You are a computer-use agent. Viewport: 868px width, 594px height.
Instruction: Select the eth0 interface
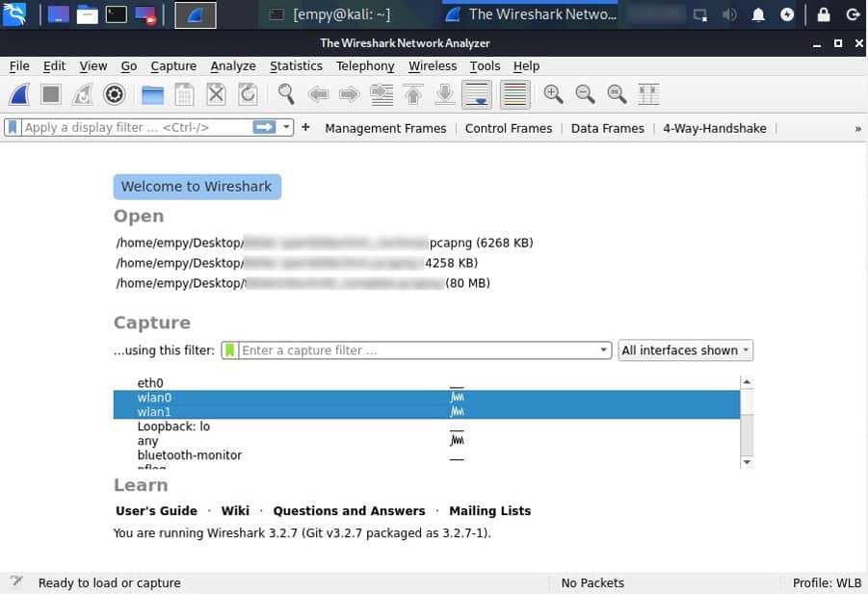tap(426, 383)
